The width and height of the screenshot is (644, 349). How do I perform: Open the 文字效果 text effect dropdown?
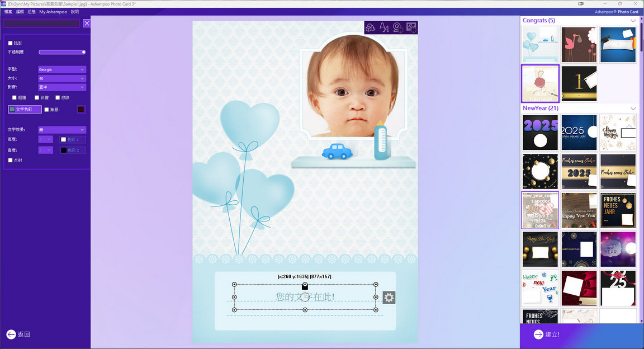[x=61, y=130]
